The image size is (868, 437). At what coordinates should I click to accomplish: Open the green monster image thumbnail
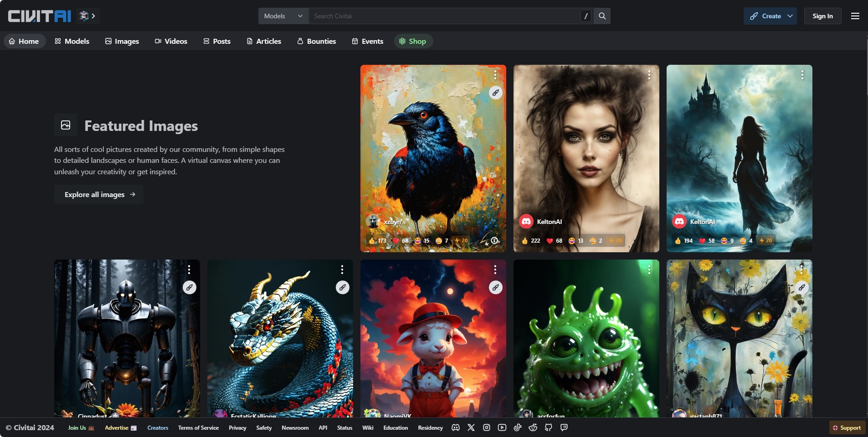[586, 338]
